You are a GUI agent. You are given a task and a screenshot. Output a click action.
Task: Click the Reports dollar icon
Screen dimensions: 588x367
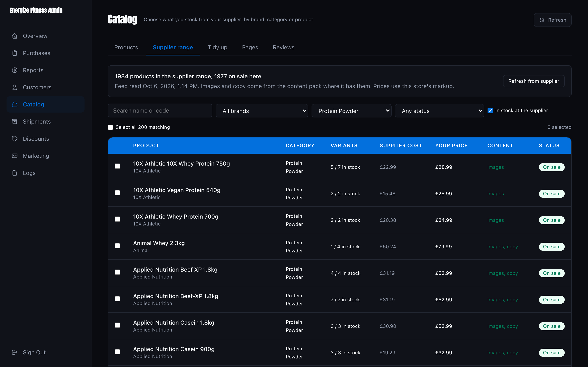click(x=14, y=70)
